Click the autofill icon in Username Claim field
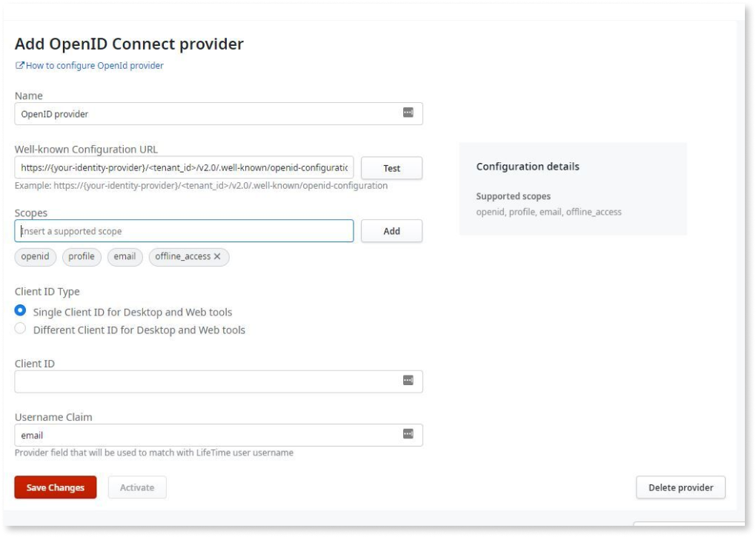Screen dimensions: 756x537 408,434
